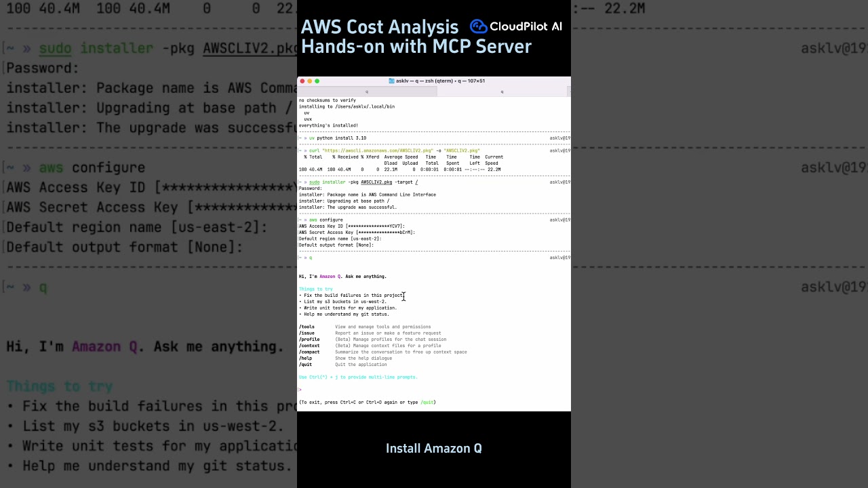This screenshot has height=488, width=868.
Task: Click the "Hi, I'm Amazon Q. Ask me anything." greeting
Action: (x=342, y=277)
